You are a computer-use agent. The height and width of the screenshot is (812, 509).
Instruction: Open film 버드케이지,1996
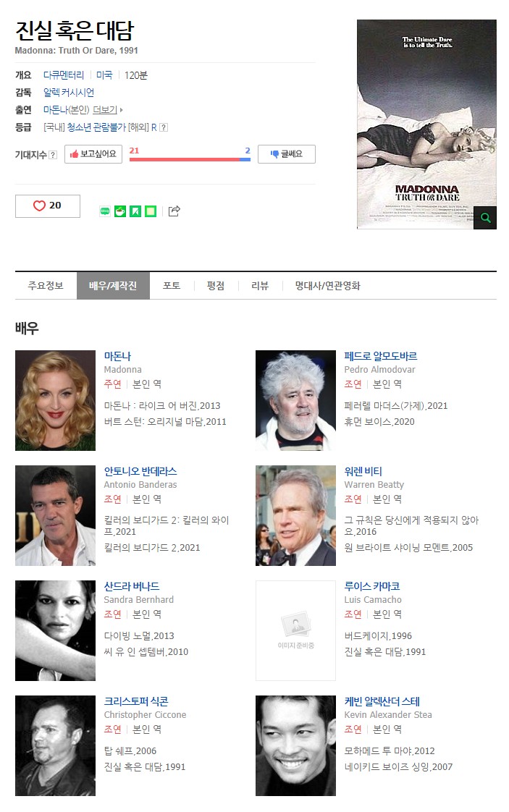point(378,635)
